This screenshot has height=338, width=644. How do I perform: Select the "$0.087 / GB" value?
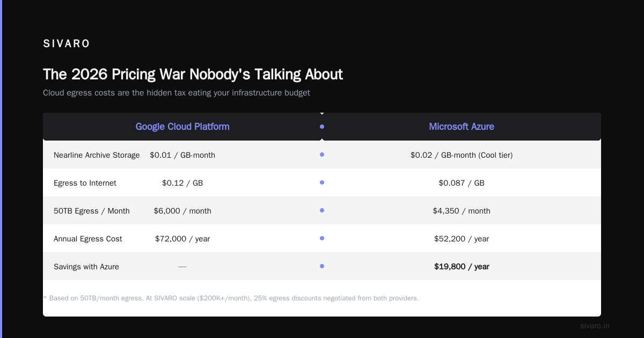(462, 183)
